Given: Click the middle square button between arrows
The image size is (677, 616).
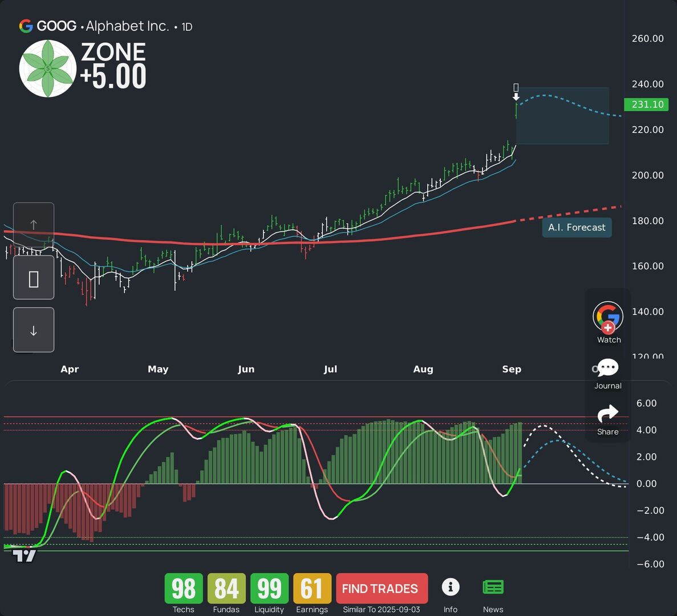Looking at the screenshot, I should pos(34,278).
